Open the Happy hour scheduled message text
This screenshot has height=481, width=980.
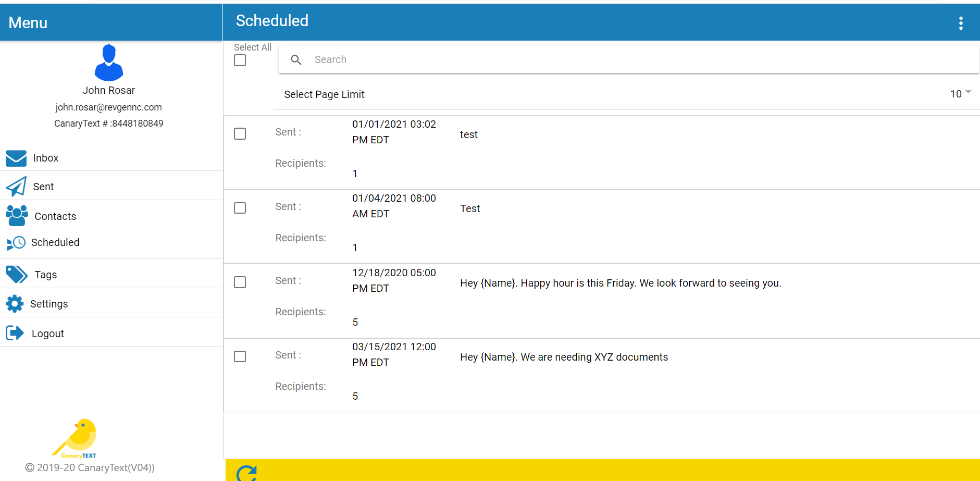620,283
